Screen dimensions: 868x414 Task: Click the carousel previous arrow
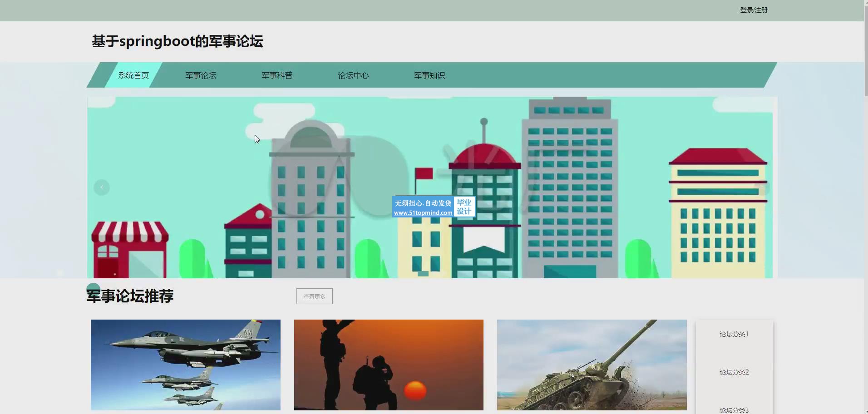click(x=102, y=187)
